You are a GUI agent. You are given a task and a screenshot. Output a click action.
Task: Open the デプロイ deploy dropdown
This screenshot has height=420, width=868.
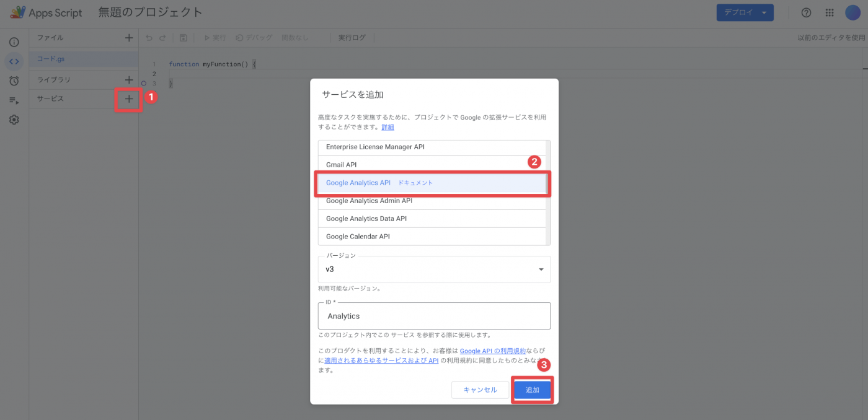pos(745,12)
